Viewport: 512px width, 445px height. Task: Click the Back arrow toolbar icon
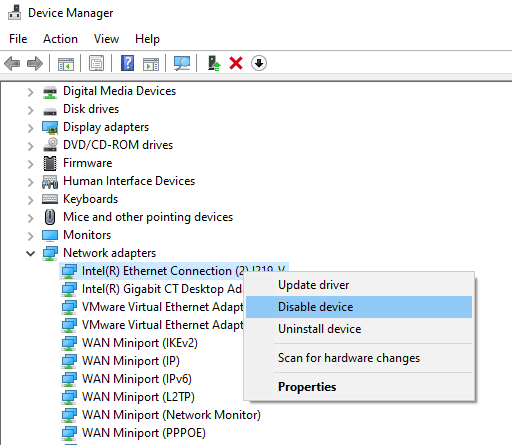click(12, 63)
